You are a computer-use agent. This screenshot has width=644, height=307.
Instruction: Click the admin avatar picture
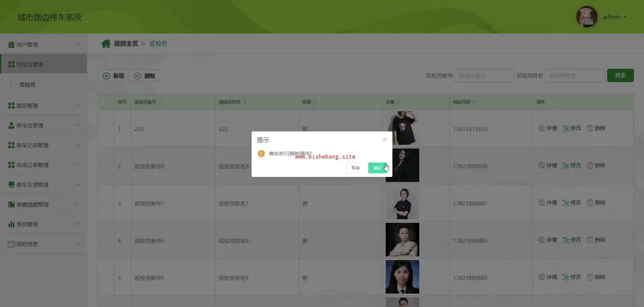point(587,17)
